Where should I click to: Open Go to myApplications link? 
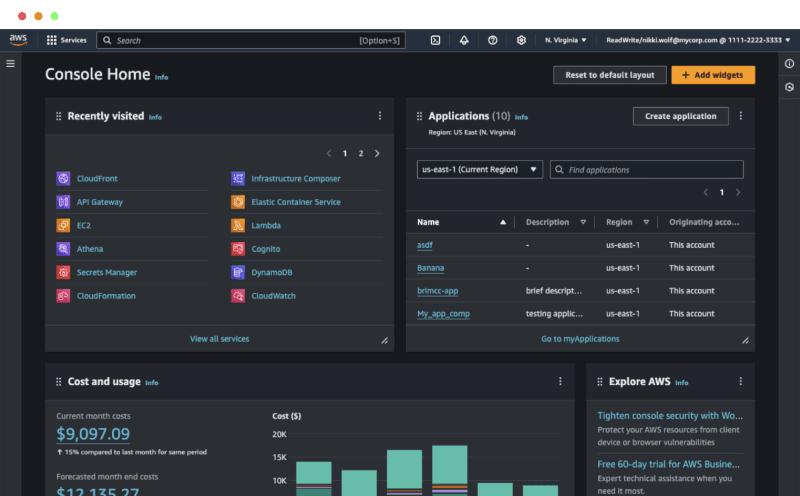[580, 339]
